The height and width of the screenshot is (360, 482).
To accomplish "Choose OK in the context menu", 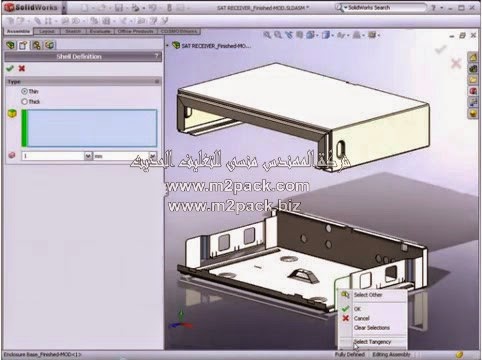I will 373,309.
